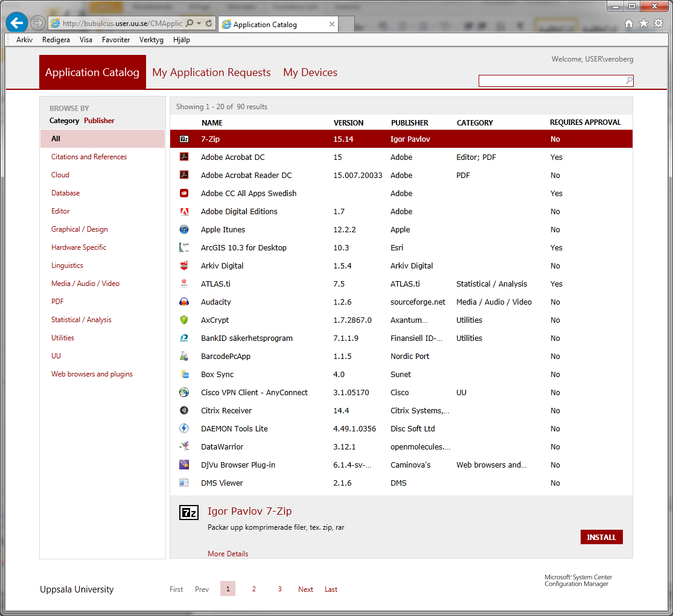Click the Box Sync icon

184,374
